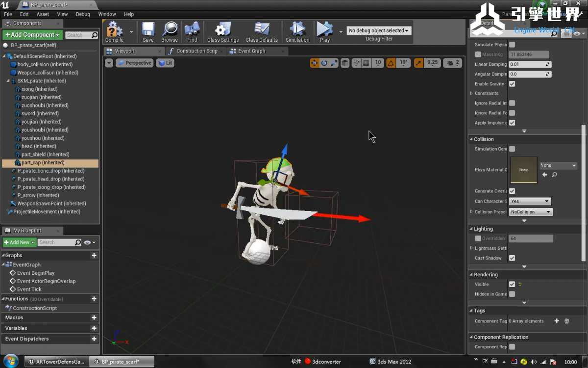The height and width of the screenshot is (368, 588).
Task: Disable the Cast Shadow checkbox
Action: [512, 258]
